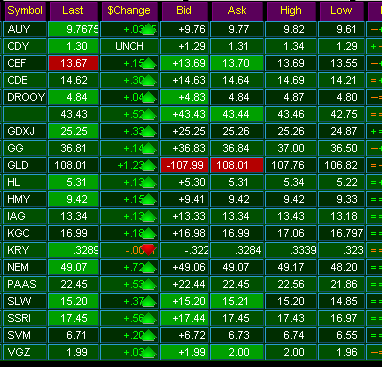Click the Bid value +4.83
This screenshot has height=367, width=382.
pos(185,97)
